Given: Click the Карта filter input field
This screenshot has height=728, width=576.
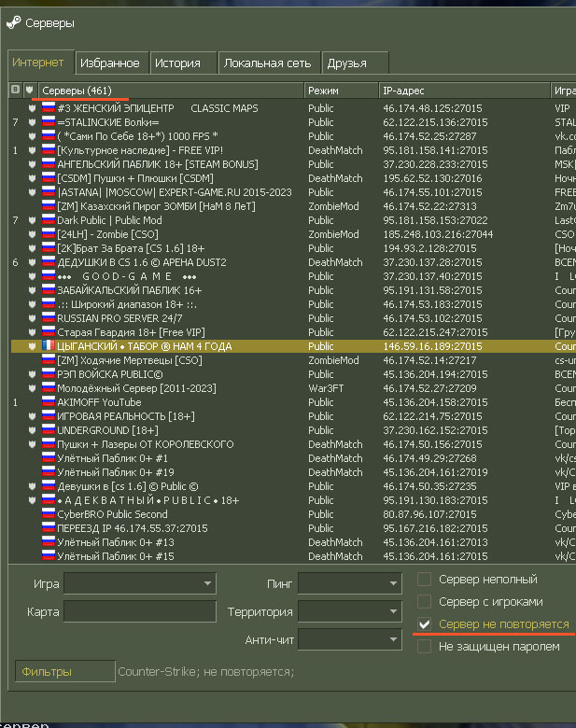Looking at the screenshot, I should tap(140, 611).
